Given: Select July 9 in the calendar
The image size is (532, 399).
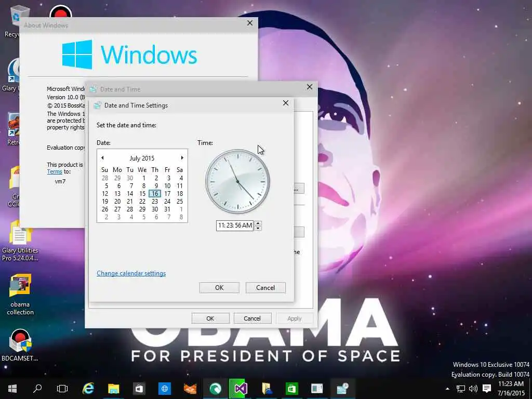Looking at the screenshot, I should pos(156,186).
